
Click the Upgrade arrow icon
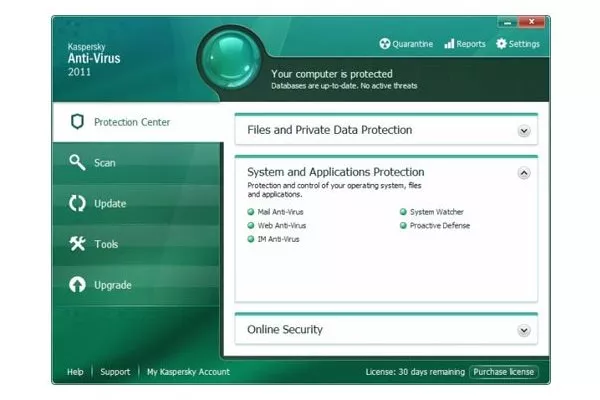coord(77,285)
